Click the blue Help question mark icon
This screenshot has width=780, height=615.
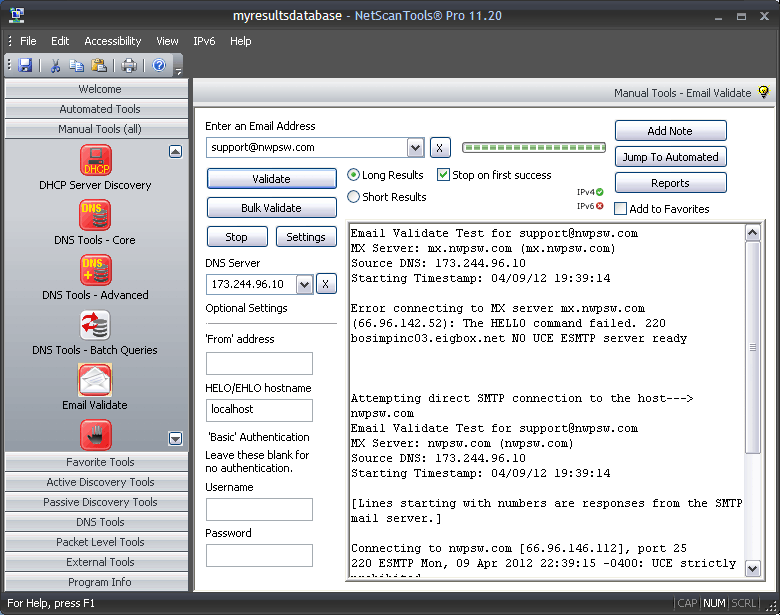click(x=159, y=65)
